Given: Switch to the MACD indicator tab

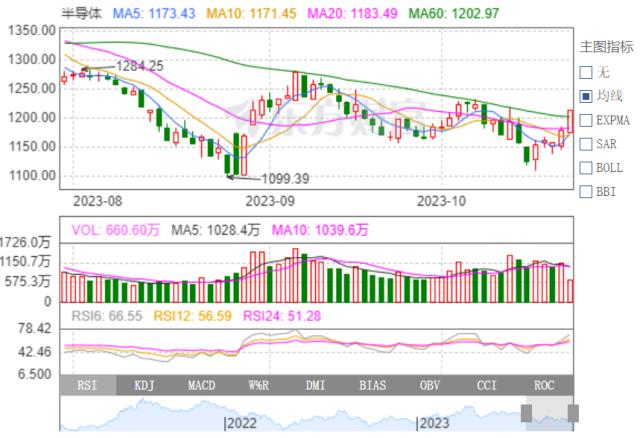Looking at the screenshot, I should click(202, 385).
